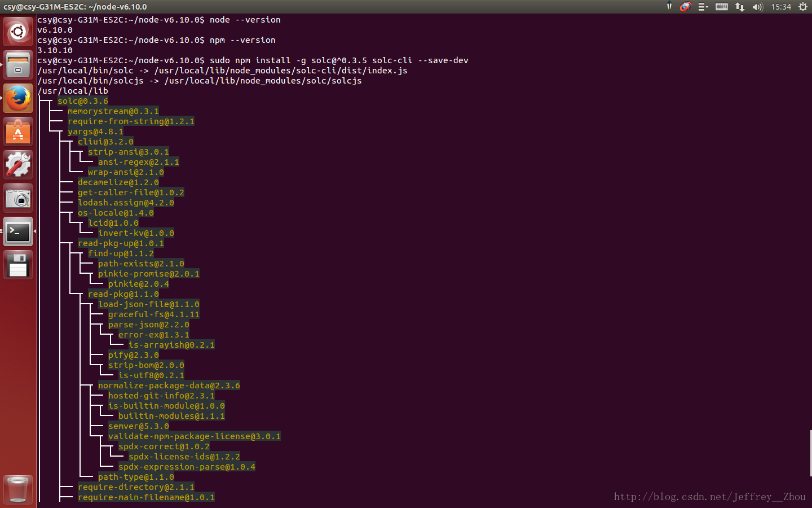Click spdx-license-ids@1.2.2 entry
812x508 pixels.
coord(184,457)
